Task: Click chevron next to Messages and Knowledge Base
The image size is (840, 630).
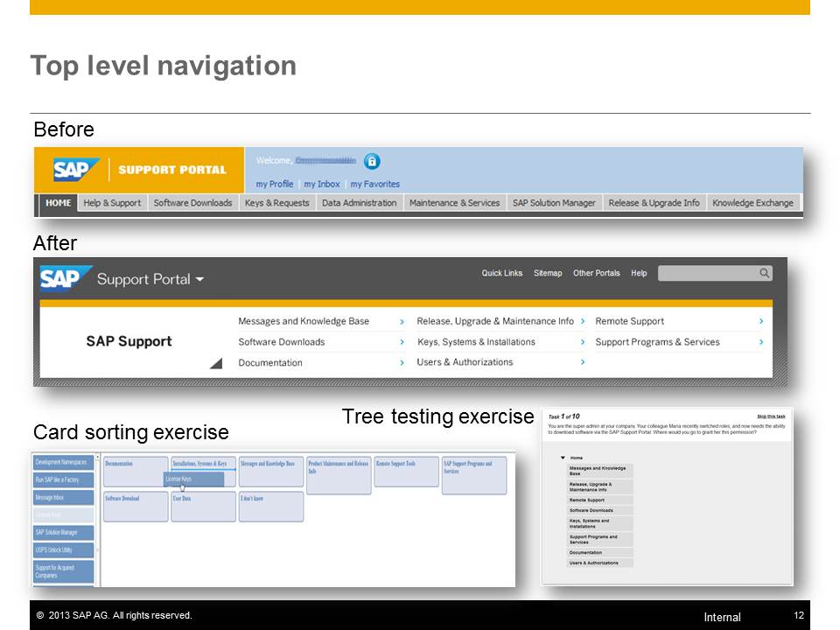Action: [402, 321]
